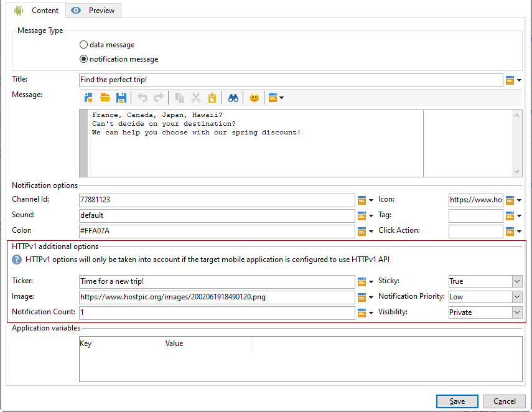Click into the Icon URL field
532x412 pixels.
click(475, 200)
